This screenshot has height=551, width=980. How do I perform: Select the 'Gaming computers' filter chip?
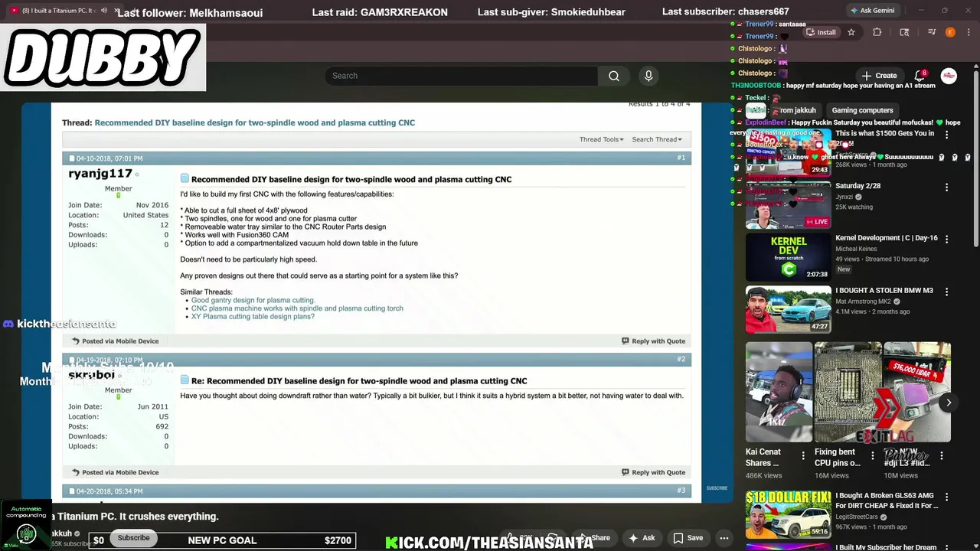coord(862,110)
